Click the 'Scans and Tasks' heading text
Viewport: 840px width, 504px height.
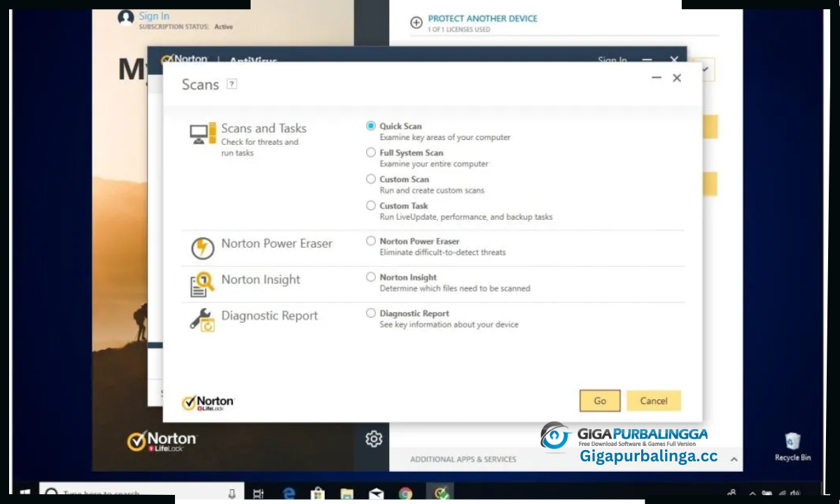[x=264, y=128]
